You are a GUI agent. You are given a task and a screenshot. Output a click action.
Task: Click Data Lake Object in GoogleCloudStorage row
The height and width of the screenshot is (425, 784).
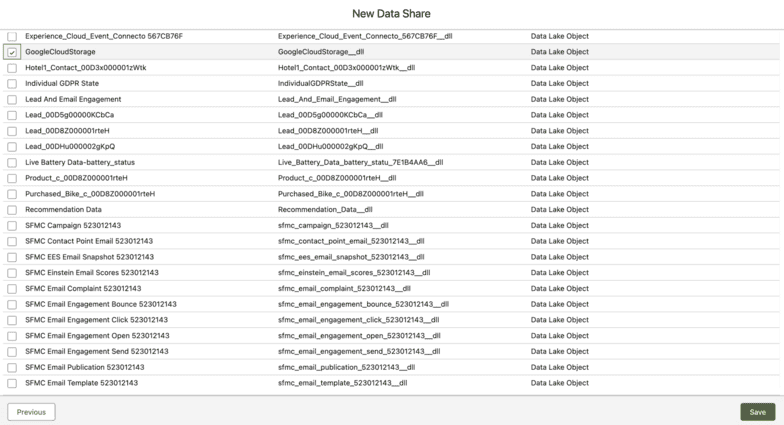559,52
